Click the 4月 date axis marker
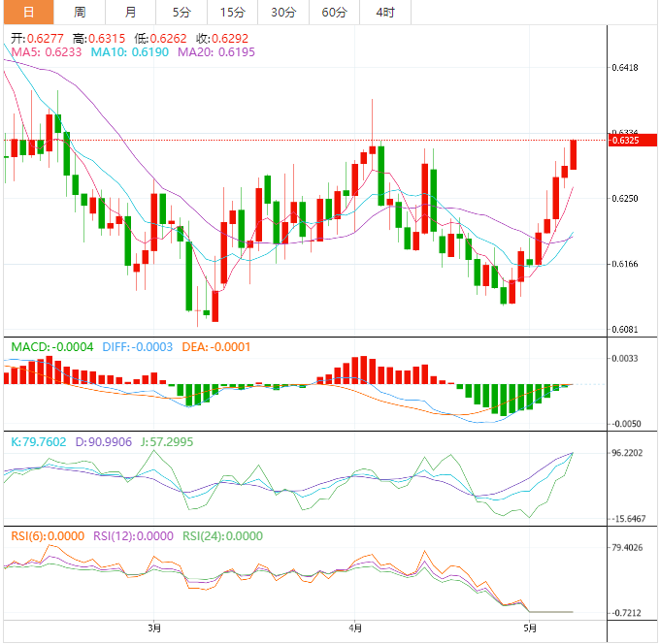The image size is (660, 644). 355,628
